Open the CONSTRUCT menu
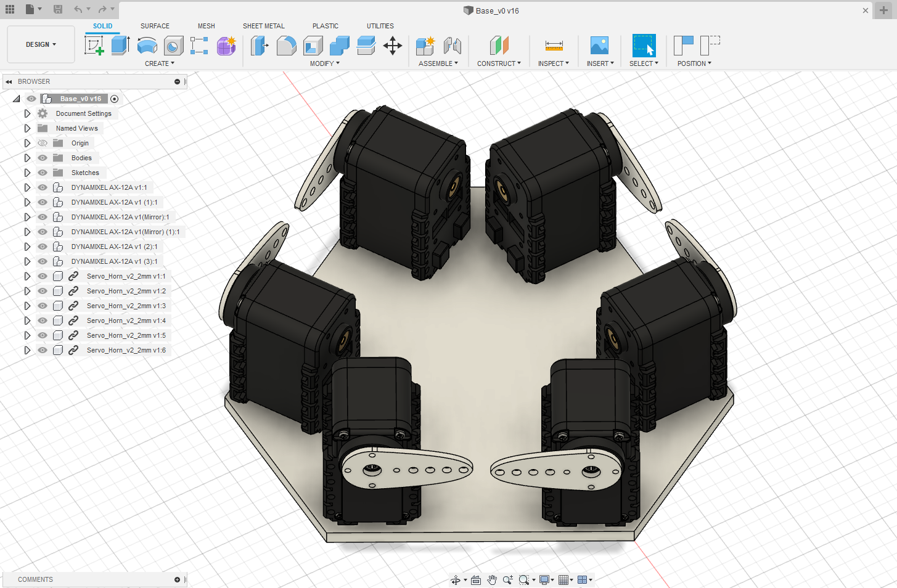The image size is (897, 588). pos(498,63)
